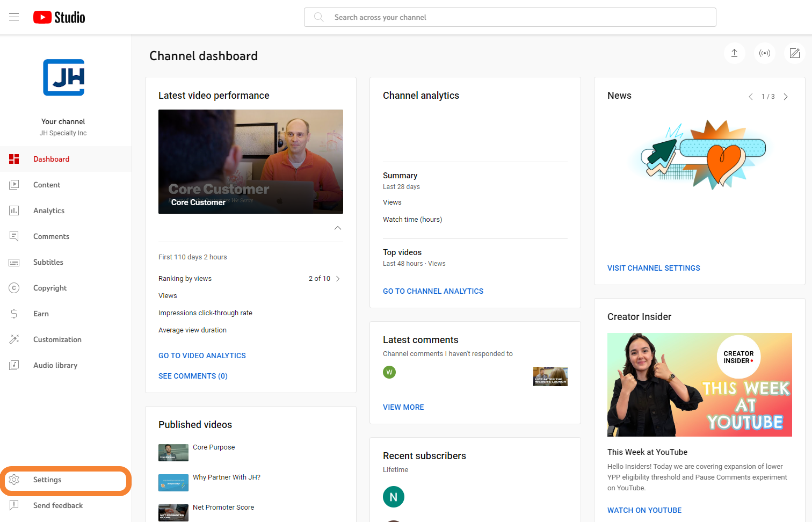
Task: Go to previous News card
Action: tap(751, 97)
